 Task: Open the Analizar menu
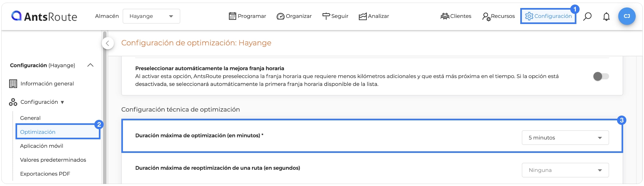pos(374,16)
